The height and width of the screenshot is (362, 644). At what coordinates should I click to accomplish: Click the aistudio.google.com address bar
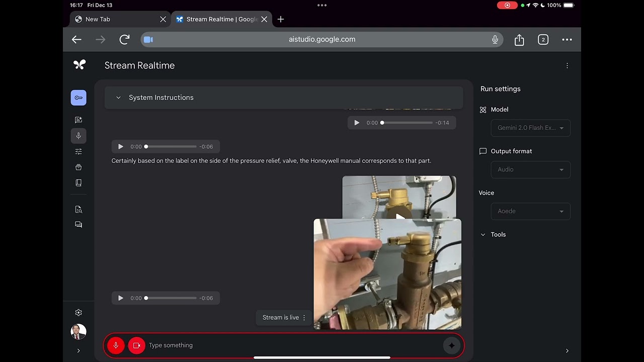coord(322,39)
